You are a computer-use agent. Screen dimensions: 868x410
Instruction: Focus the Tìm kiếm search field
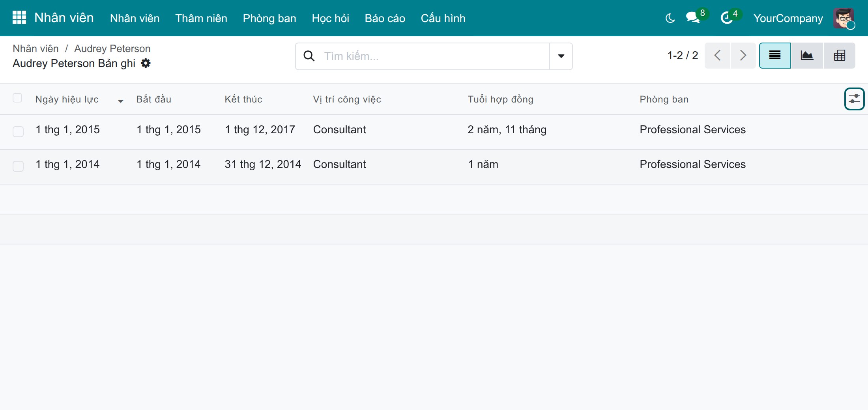tap(434, 56)
